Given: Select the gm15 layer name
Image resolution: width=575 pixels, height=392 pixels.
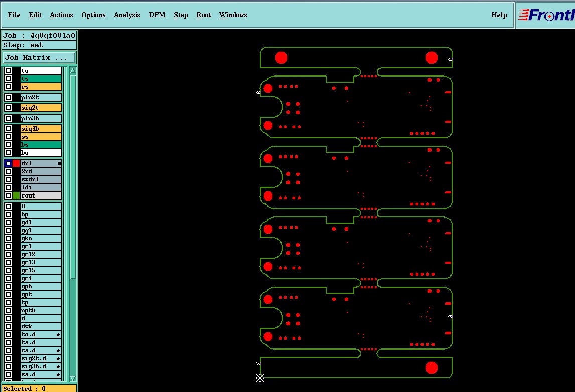Looking at the screenshot, I should pos(41,270).
